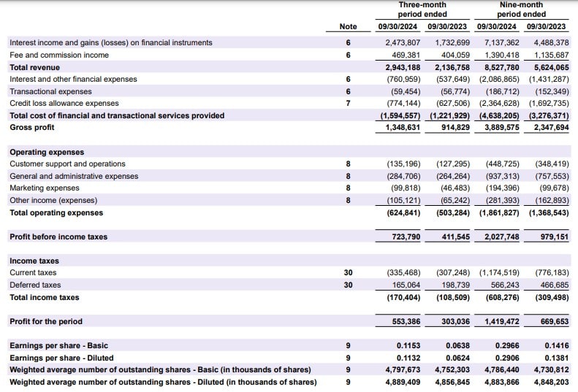Click the 'Transactional expenses' label
The height and width of the screenshot is (392, 578).
(50, 91)
